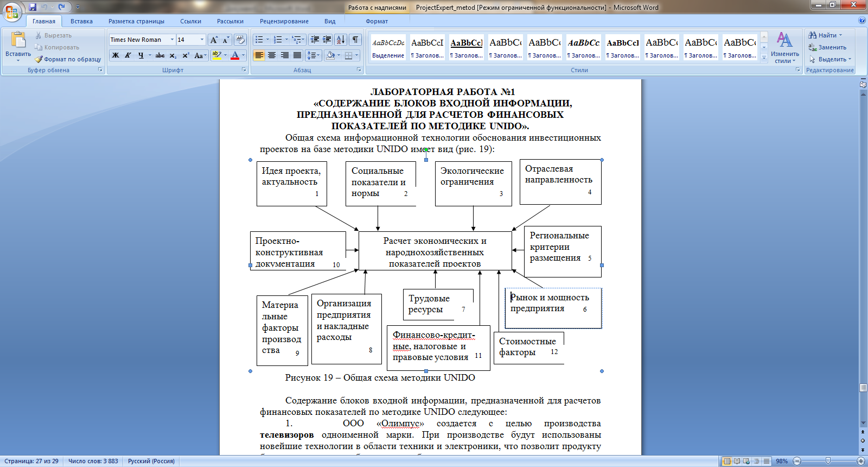Viewport: 868px width, 467px height.
Task: Increase paragraph indent
Action: click(327, 40)
